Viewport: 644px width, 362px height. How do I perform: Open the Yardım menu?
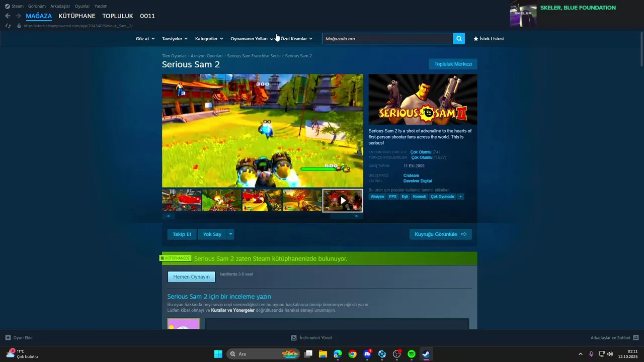pyautogui.click(x=101, y=6)
